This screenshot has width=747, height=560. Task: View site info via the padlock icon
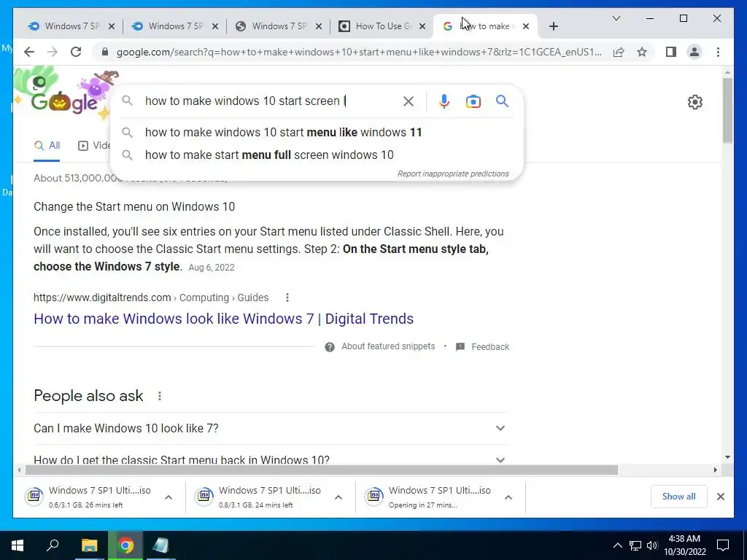[x=105, y=52]
